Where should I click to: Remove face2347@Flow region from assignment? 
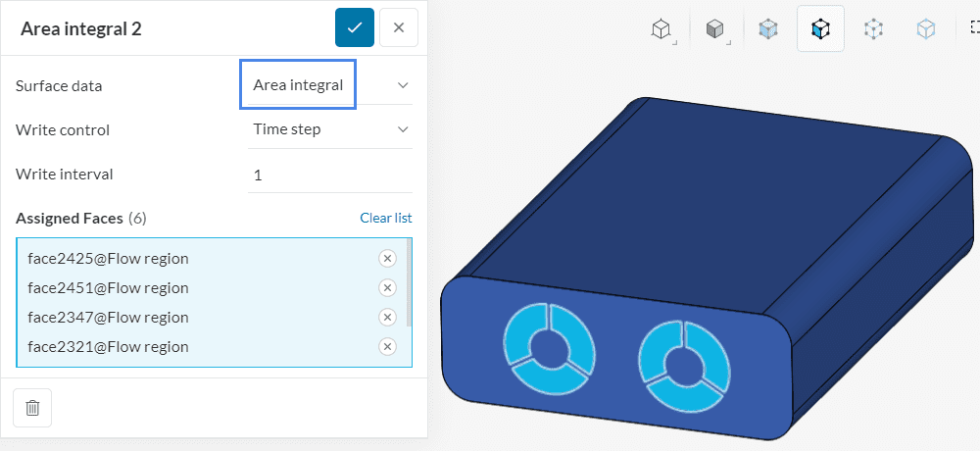[x=387, y=318]
